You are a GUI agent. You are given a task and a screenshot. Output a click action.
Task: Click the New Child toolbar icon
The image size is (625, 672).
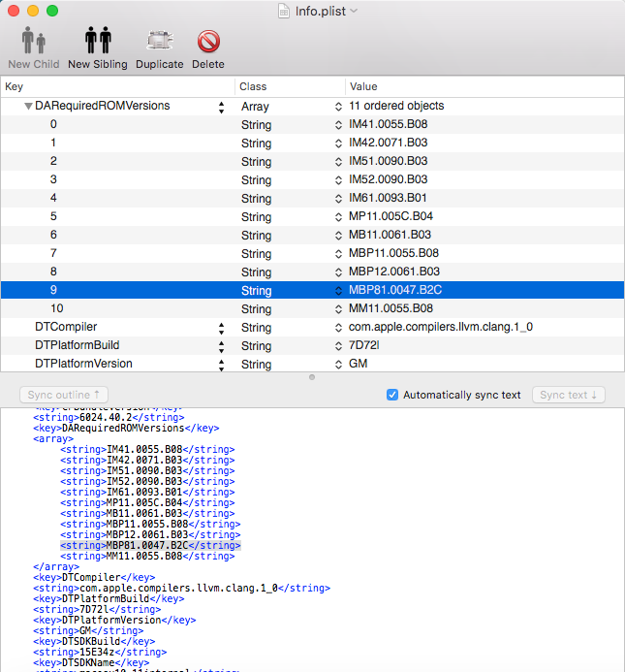tap(33, 41)
